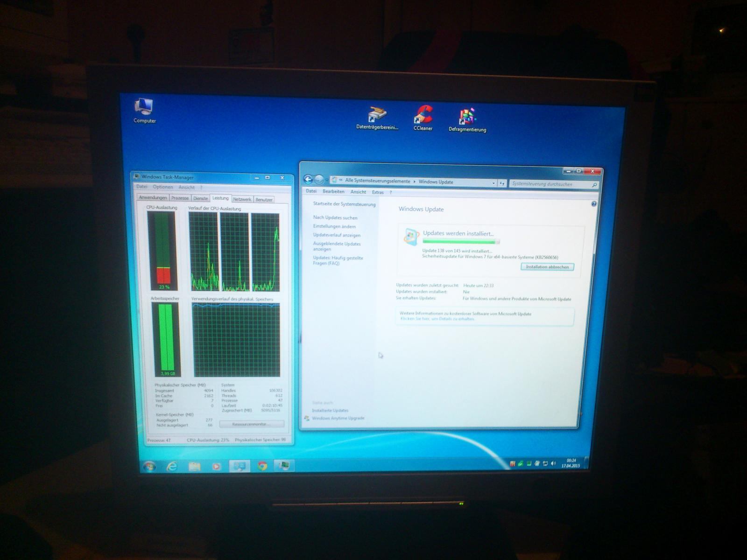
Task: Open the Computer desktop icon
Action: [144, 110]
